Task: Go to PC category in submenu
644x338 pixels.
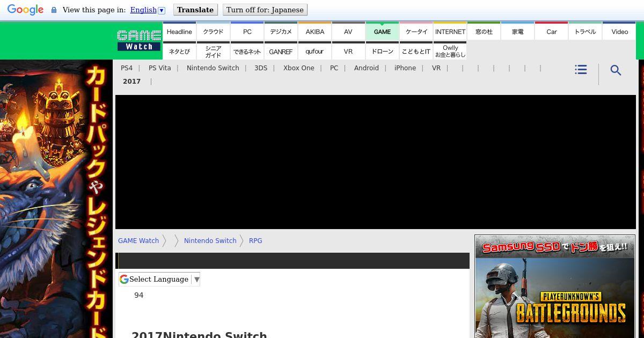Action: [x=334, y=68]
